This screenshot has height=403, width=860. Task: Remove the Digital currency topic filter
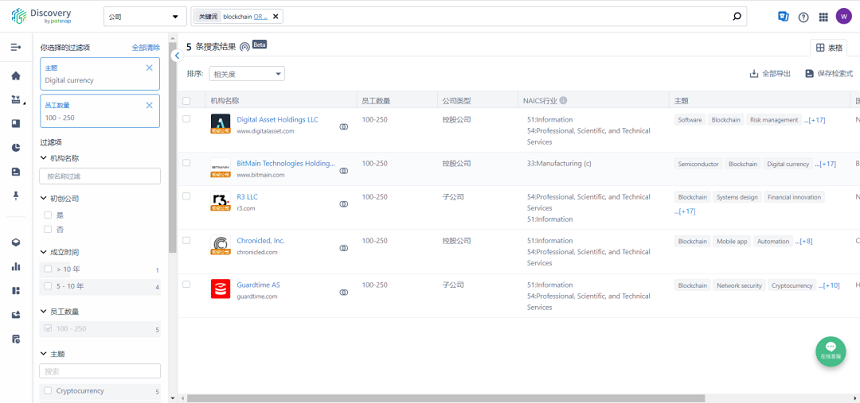(x=149, y=68)
